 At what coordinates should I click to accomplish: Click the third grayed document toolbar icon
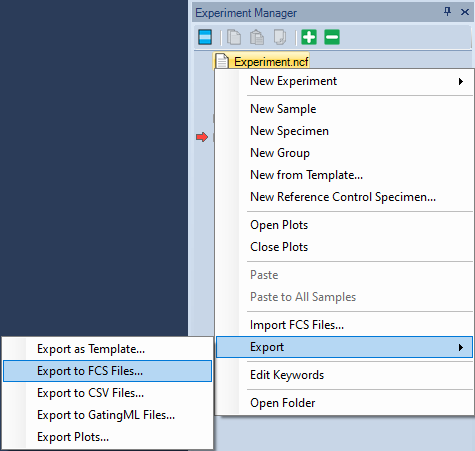click(279, 37)
